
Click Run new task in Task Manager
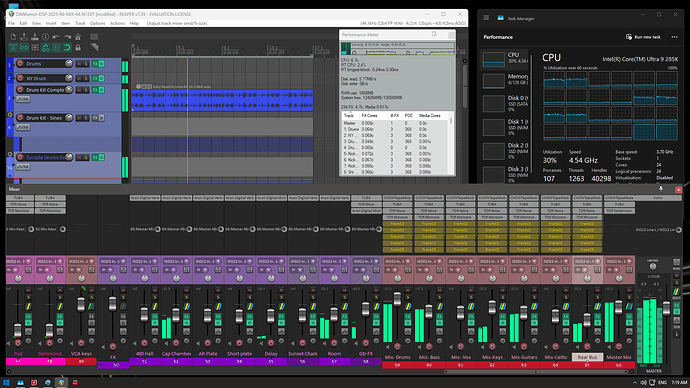click(x=643, y=37)
